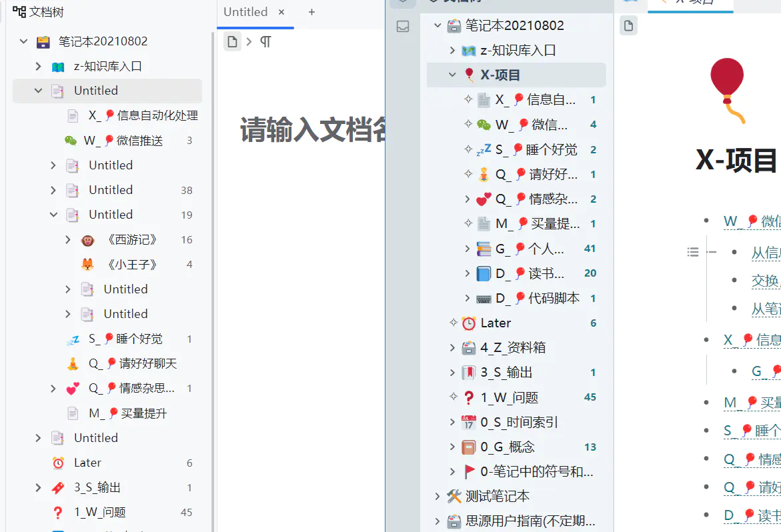Select 1_W_问题 row in right document tree
Image resolution: width=781 pixels, height=532 pixels.
click(x=516, y=397)
